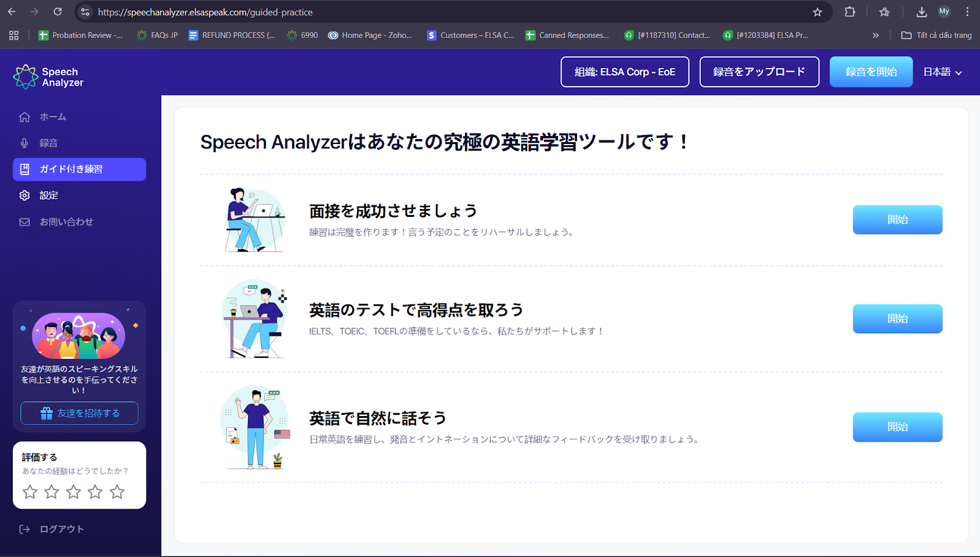This screenshot has width=980, height=557.
Task: Open favorites star-list icon in toolbar
Action: (x=884, y=12)
